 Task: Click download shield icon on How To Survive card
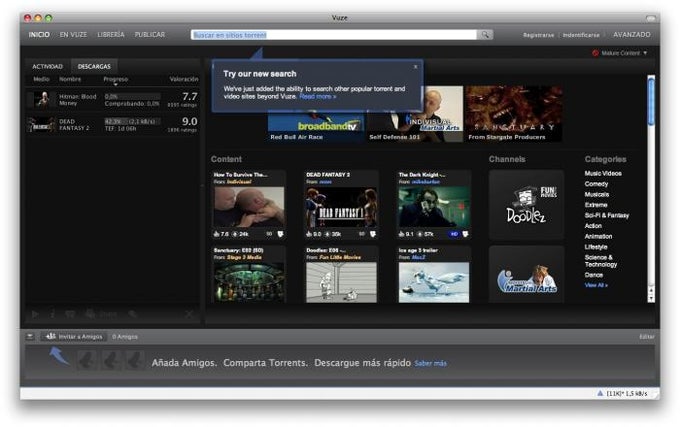point(281,234)
